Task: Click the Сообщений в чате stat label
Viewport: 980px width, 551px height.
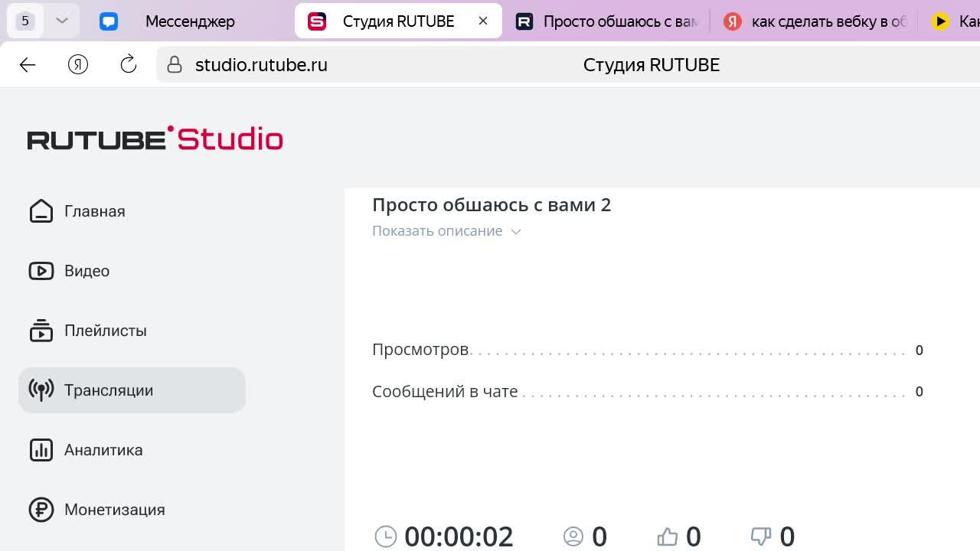Action: tap(445, 391)
